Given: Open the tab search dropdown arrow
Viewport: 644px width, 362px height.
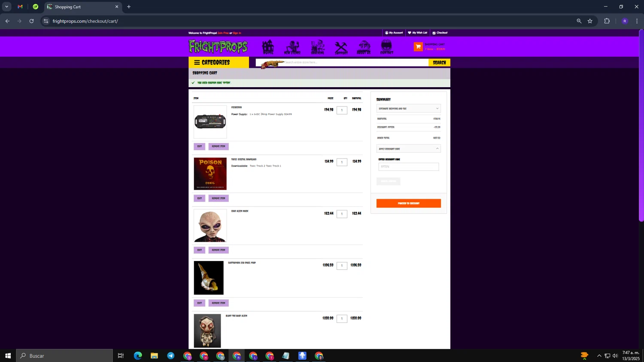Looking at the screenshot, I should pos(6,7).
